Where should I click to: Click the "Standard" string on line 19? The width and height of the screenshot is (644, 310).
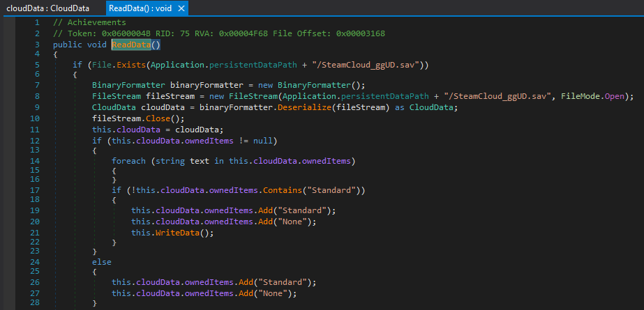[x=302, y=210]
